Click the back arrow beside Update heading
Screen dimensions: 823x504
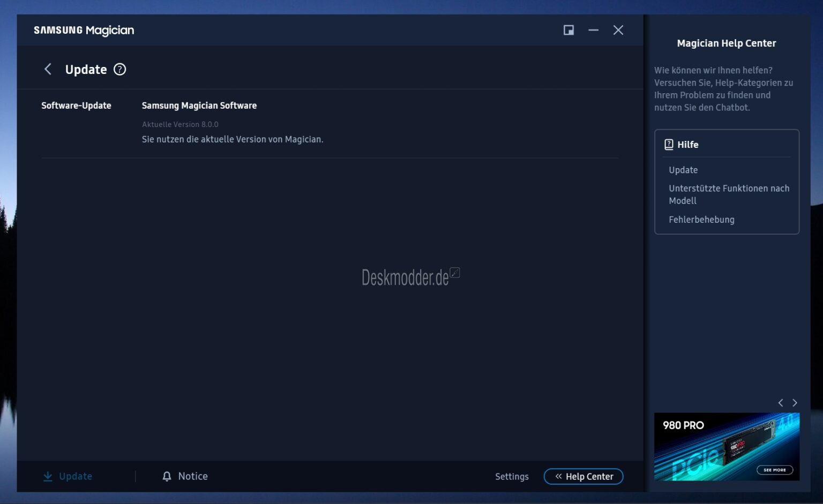point(48,69)
